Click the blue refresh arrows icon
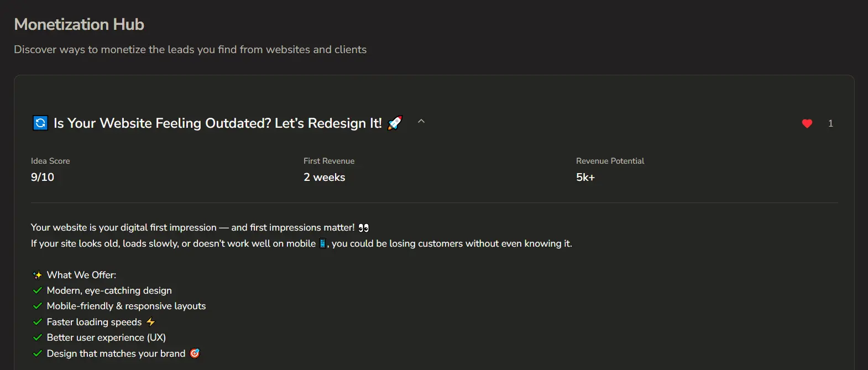The height and width of the screenshot is (370, 868). click(40, 123)
